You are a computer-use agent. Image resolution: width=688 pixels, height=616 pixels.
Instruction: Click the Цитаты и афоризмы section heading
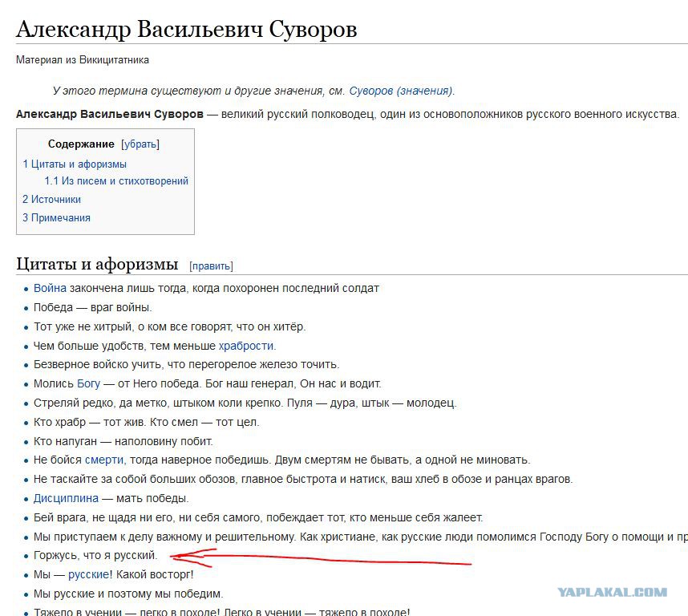coord(97,264)
